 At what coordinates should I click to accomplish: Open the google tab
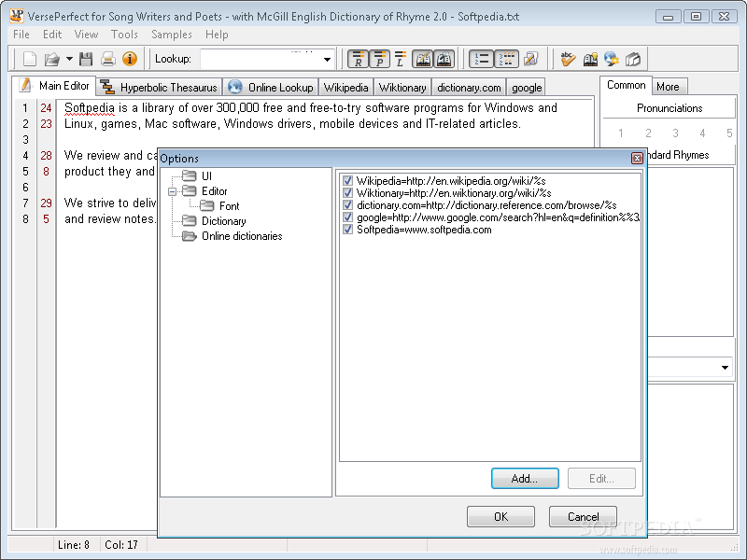(x=527, y=88)
